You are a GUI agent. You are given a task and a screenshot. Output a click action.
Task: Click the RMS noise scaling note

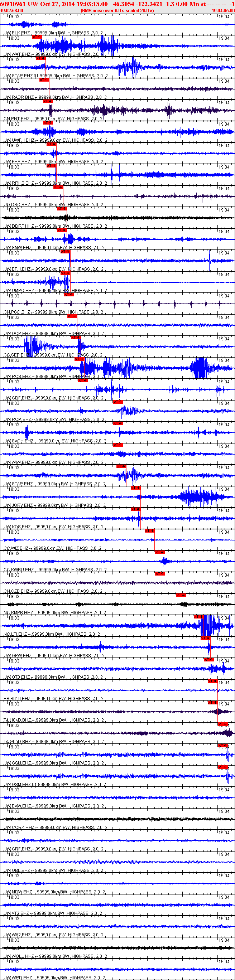click(x=117, y=11)
